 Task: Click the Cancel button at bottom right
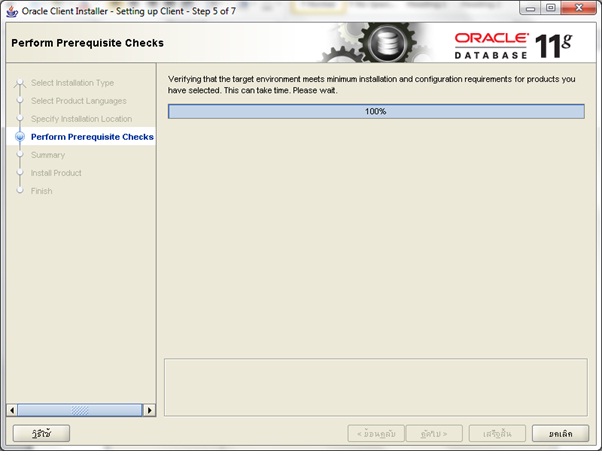[x=561, y=434]
